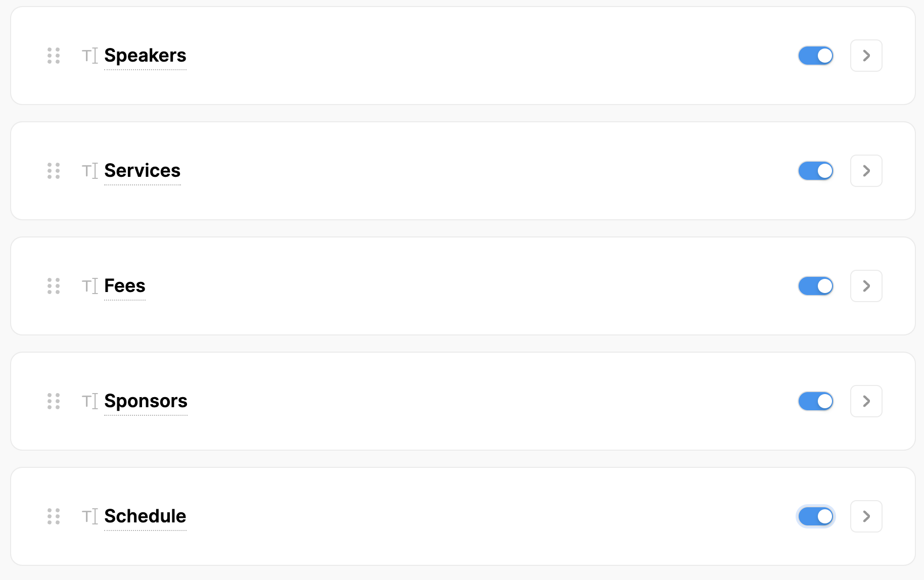
Task: Click the text rename icon next to Fees
Action: point(90,286)
